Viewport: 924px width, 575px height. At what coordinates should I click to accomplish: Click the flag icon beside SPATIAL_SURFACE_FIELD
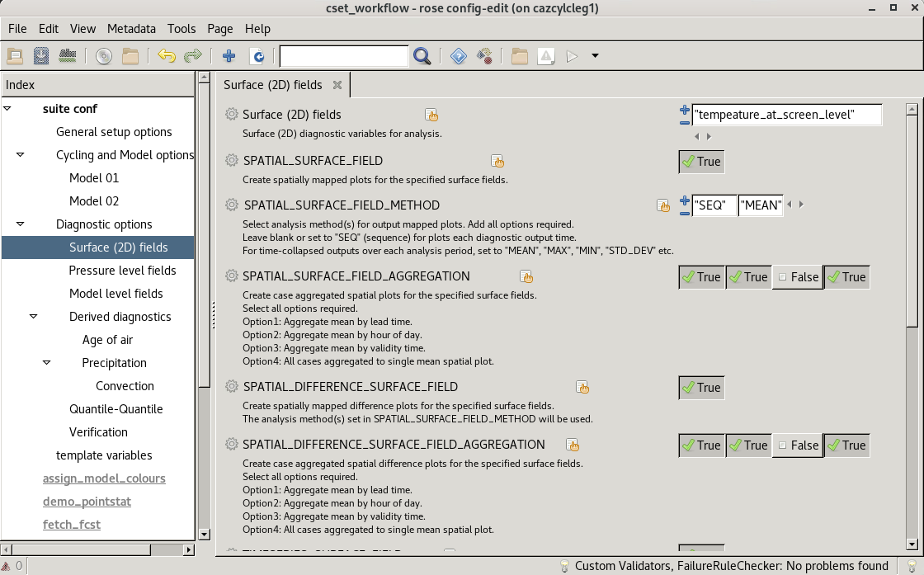click(497, 161)
